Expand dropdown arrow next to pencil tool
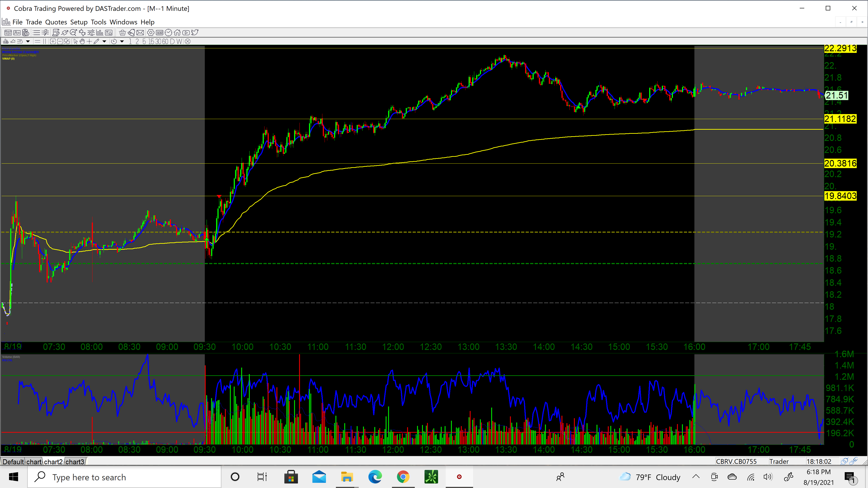This screenshot has width=868, height=488. click(x=104, y=41)
